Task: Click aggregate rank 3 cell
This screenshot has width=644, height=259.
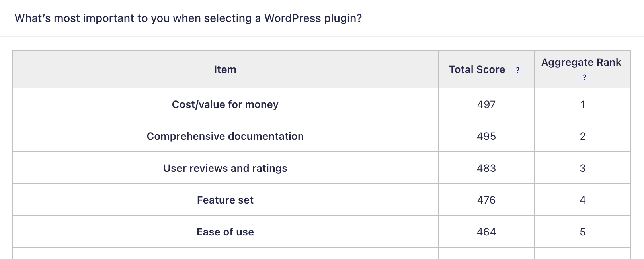Action: point(583,168)
